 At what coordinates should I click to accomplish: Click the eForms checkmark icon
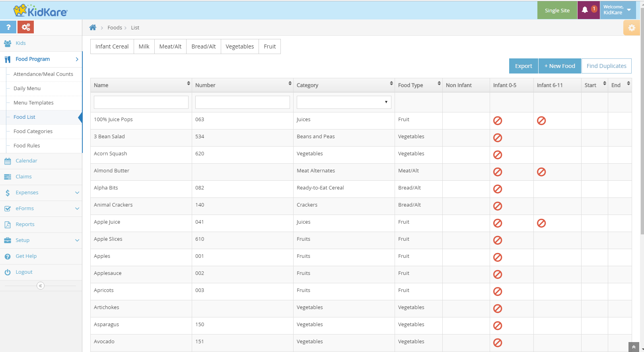(8, 209)
